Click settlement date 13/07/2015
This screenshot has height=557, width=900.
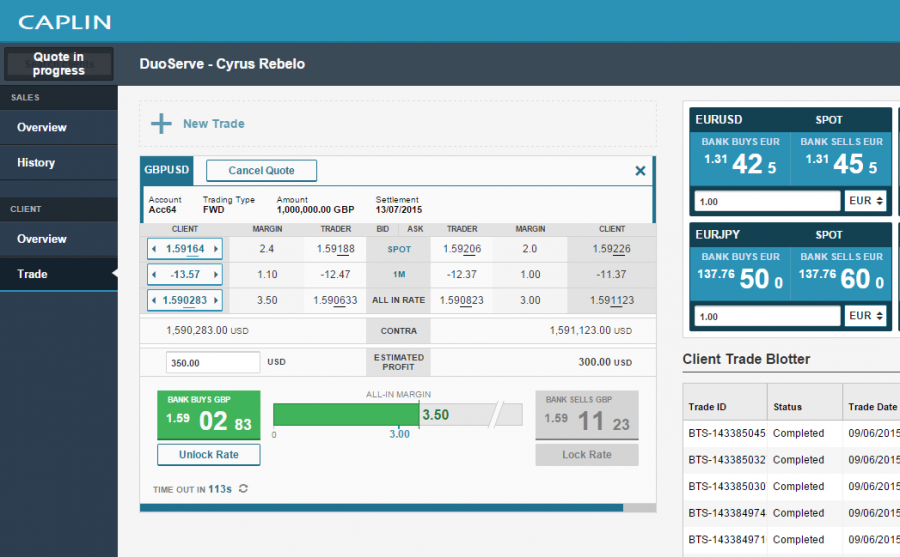coord(398,210)
